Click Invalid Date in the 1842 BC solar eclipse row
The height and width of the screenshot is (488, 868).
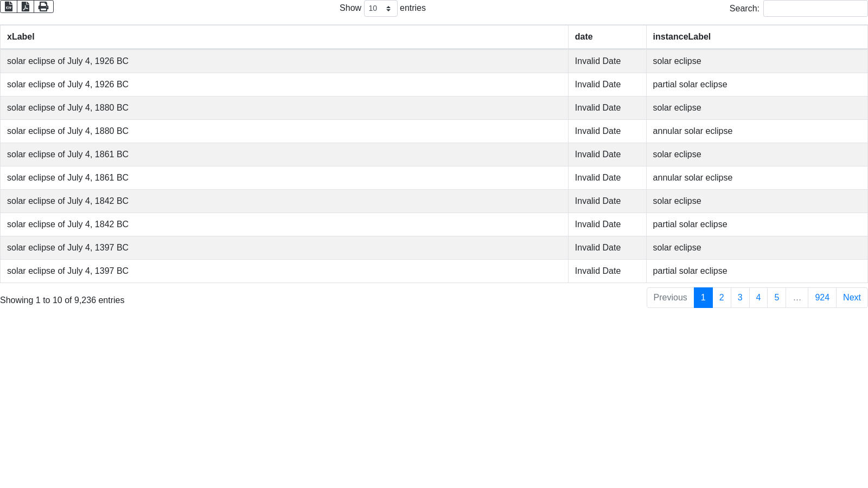[x=597, y=201]
